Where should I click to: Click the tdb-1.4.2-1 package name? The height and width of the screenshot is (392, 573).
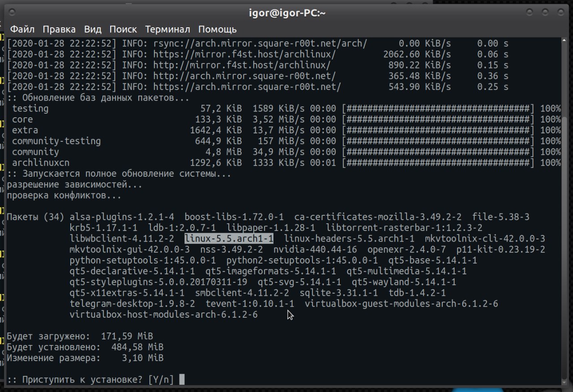[x=417, y=293]
